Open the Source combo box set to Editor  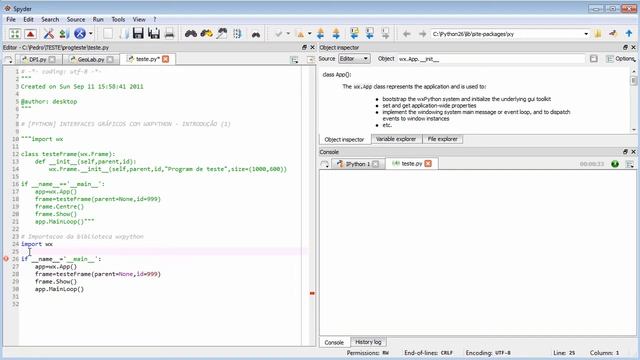(354, 59)
